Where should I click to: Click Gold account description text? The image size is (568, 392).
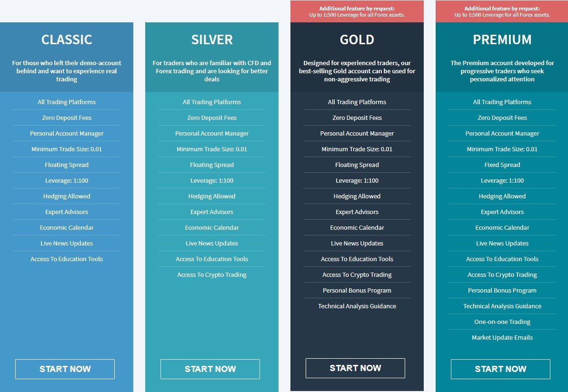pos(357,71)
